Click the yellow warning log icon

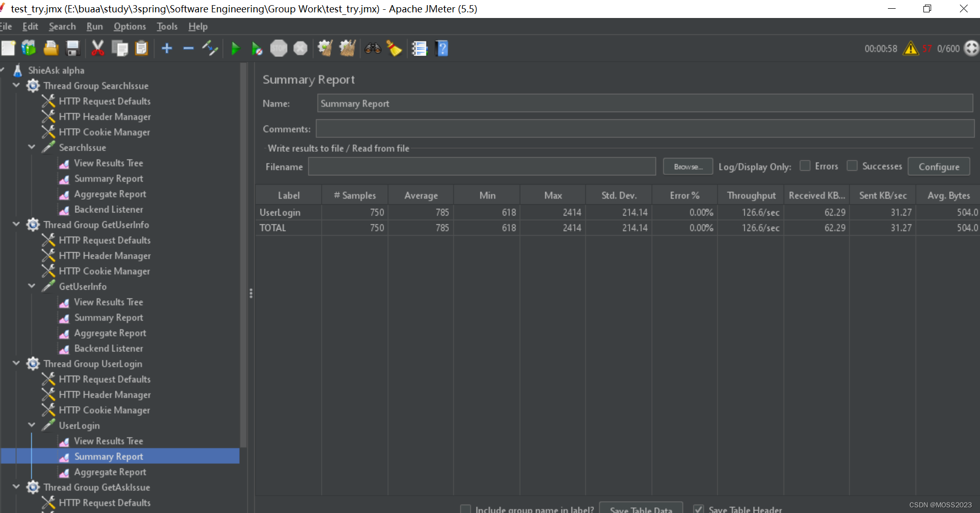911,48
